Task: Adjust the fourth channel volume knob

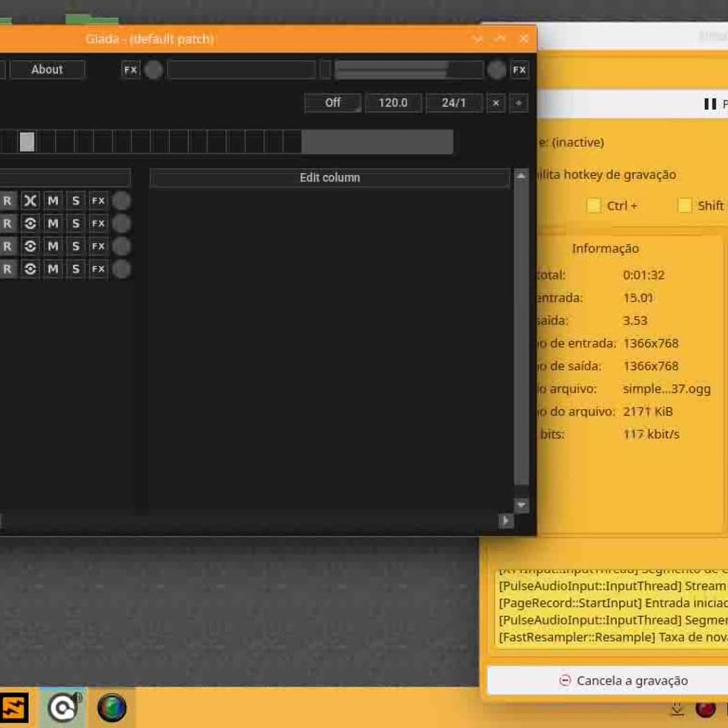Action: 122,269
